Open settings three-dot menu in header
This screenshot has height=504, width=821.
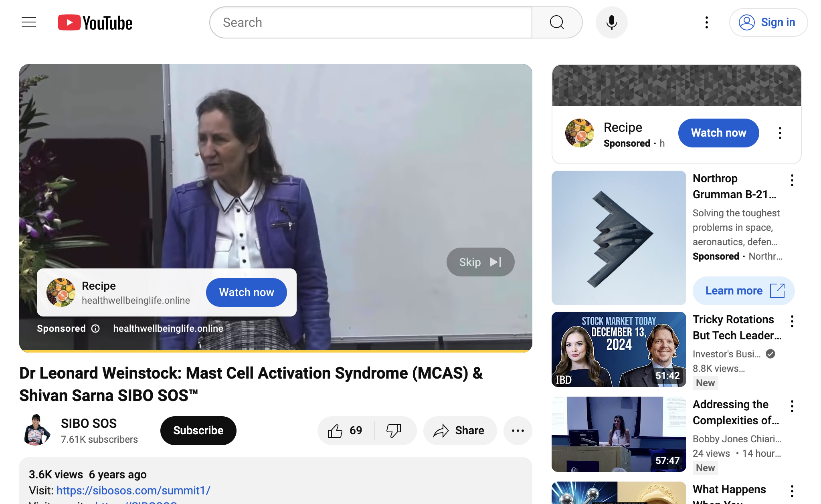point(707,22)
